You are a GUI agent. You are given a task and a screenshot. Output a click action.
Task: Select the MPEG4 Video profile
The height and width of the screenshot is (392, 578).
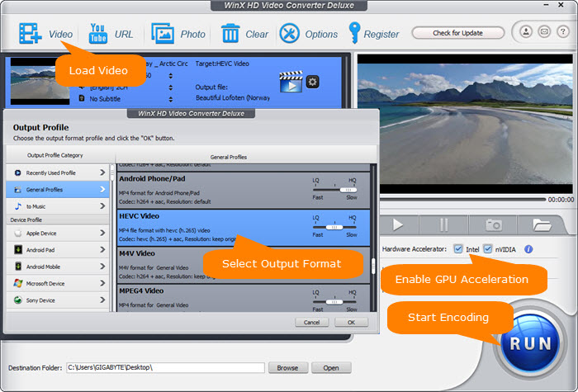(244, 299)
